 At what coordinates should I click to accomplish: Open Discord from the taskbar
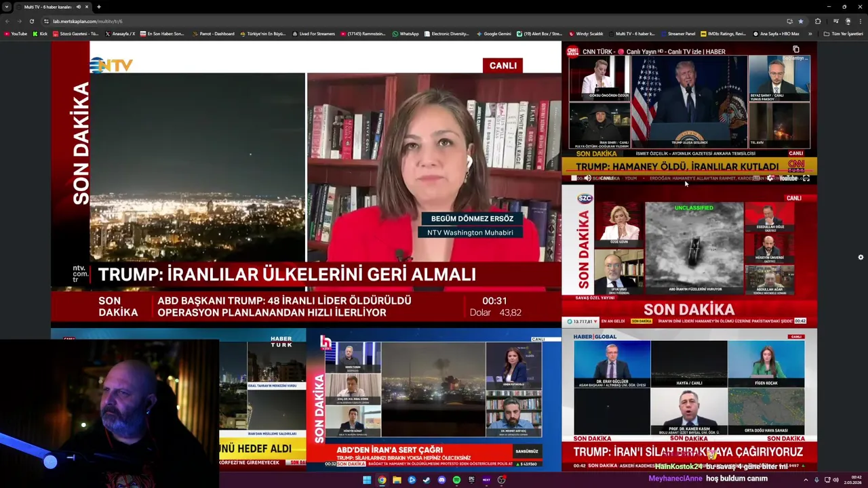point(441,480)
